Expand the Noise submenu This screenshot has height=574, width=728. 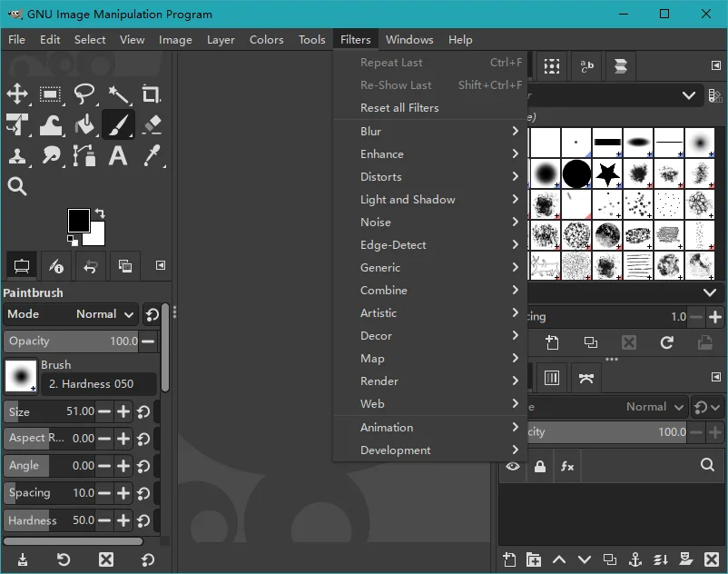[x=430, y=223]
